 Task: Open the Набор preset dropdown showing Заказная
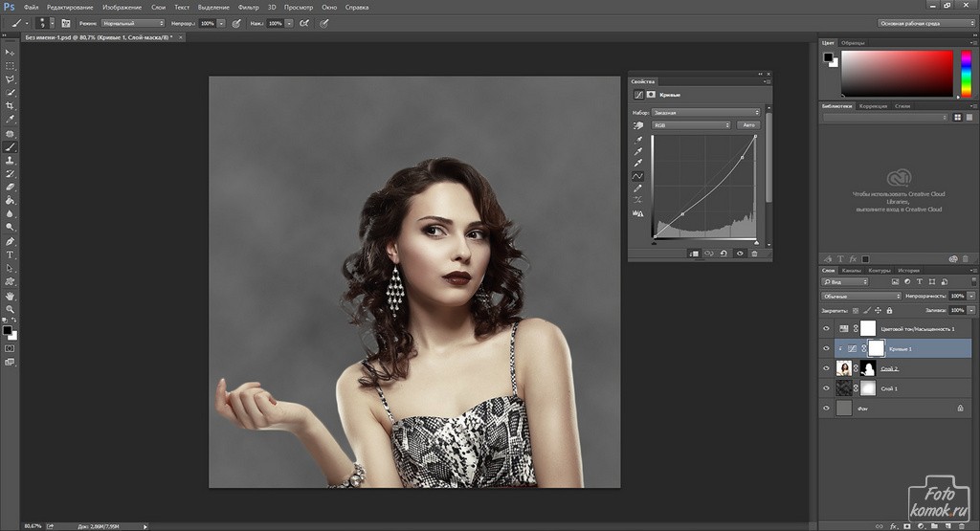point(705,112)
